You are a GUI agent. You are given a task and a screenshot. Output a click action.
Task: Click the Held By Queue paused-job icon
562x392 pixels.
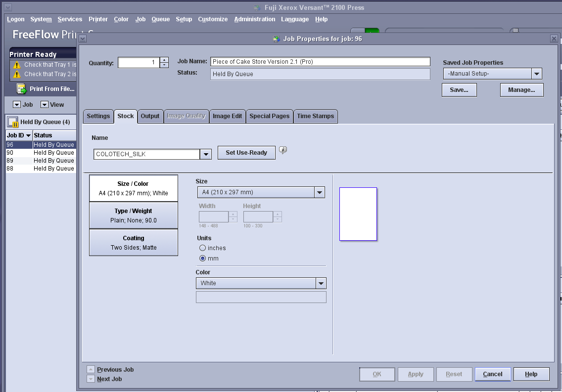[x=12, y=122]
